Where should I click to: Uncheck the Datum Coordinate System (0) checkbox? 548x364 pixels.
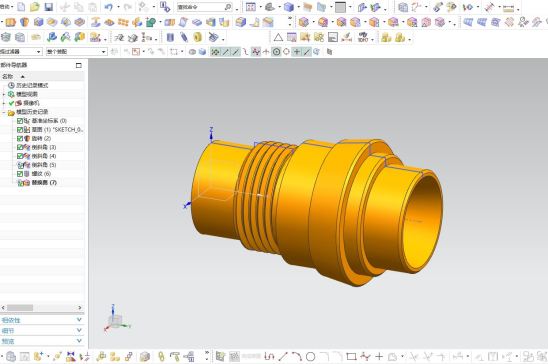(20, 121)
